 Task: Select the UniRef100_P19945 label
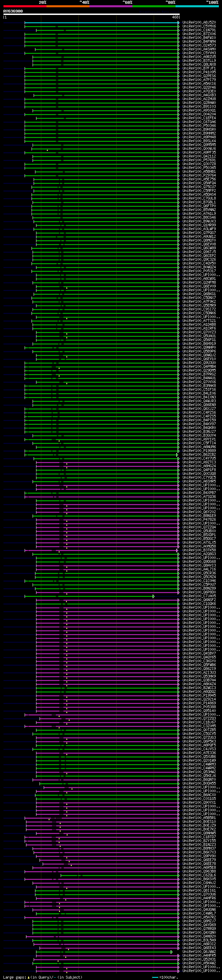tap(199, 695)
